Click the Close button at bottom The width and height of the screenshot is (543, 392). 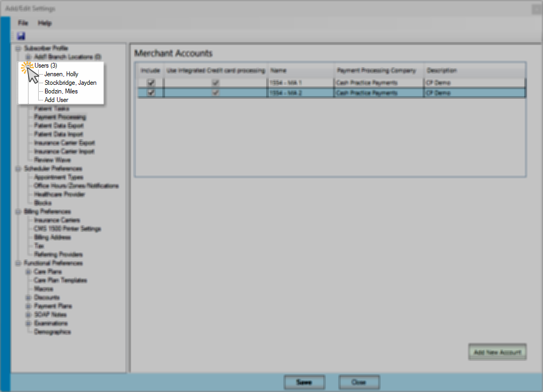pos(359,382)
